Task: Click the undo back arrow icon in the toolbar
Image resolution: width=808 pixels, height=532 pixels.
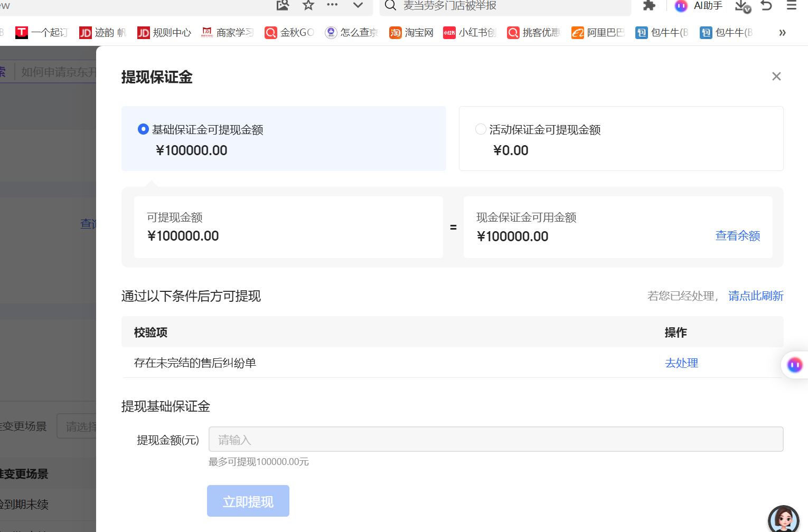Action: pos(766,5)
